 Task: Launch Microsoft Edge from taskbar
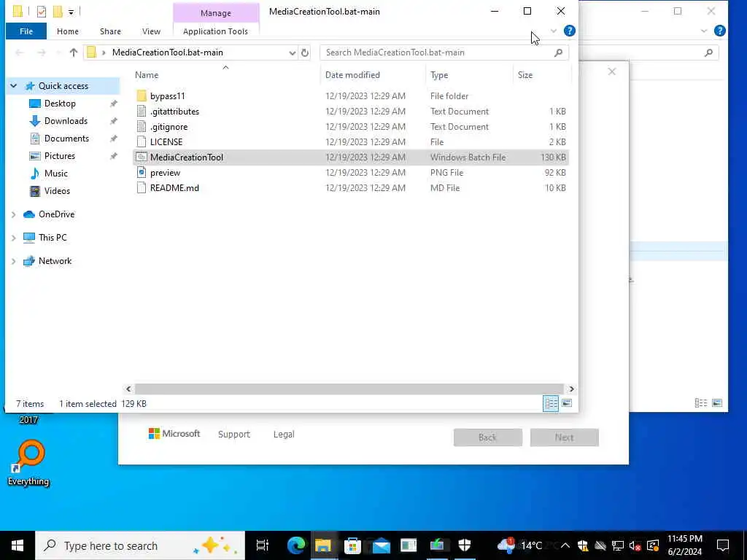click(296, 545)
